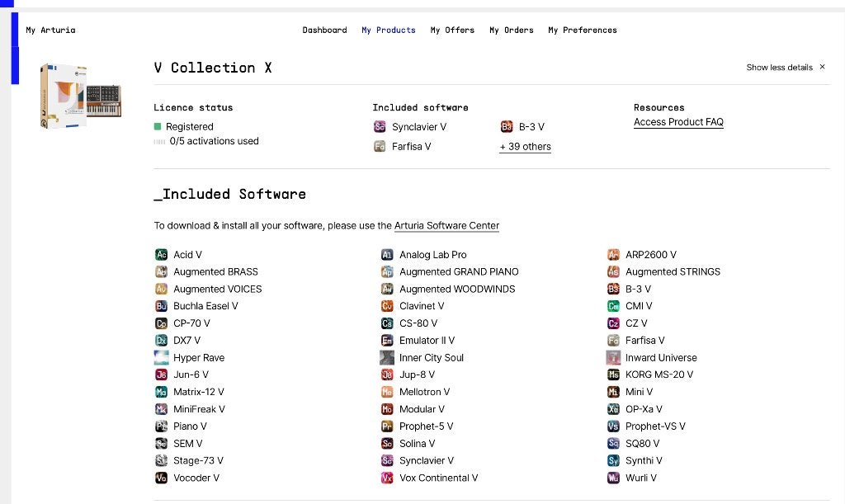Select the Stage-73 V icon
845x504 pixels.
pyautogui.click(x=161, y=460)
